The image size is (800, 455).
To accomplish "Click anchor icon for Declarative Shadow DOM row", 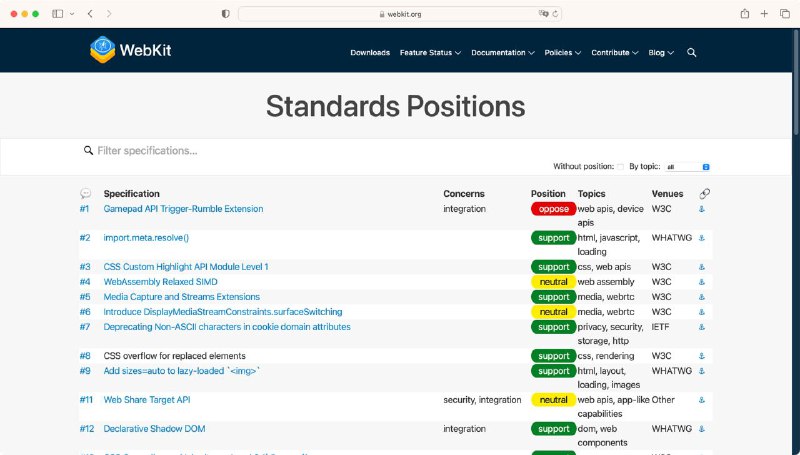I will pos(702,429).
